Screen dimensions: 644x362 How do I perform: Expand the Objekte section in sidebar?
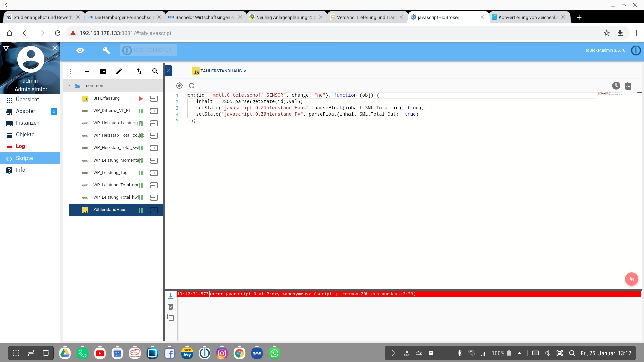point(25,134)
